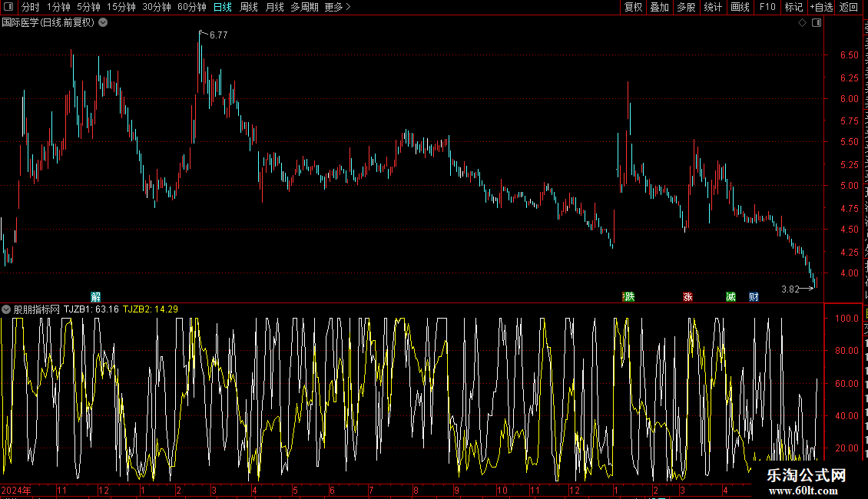The image size is (868, 499).
Task: Click the TJZB2: 14.29 indicator value
Action: [151, 309]
